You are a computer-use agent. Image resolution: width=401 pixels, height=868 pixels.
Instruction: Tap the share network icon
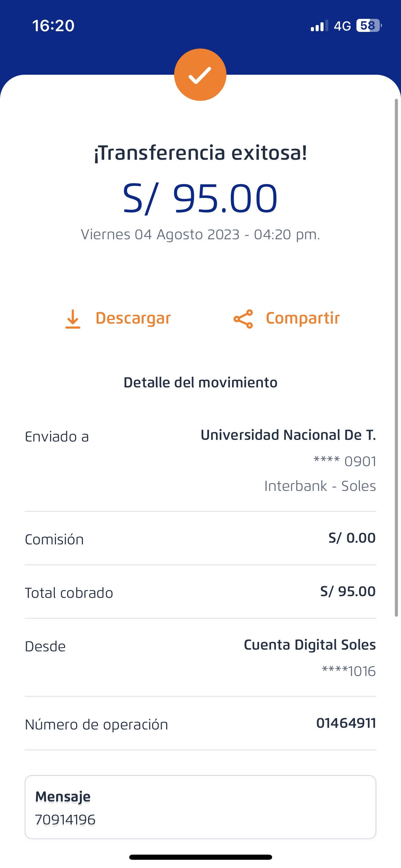(x=243, y=319)
